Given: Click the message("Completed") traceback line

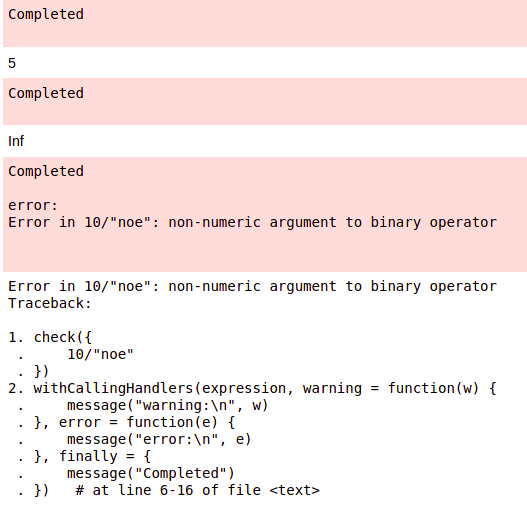Looking at the screenshot, I should [x=151, y=473].
